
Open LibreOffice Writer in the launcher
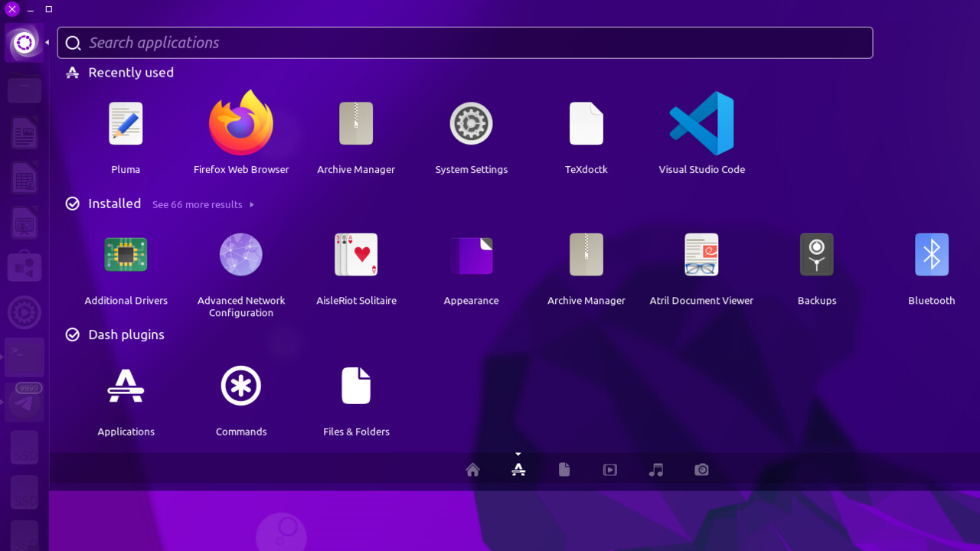24,135
